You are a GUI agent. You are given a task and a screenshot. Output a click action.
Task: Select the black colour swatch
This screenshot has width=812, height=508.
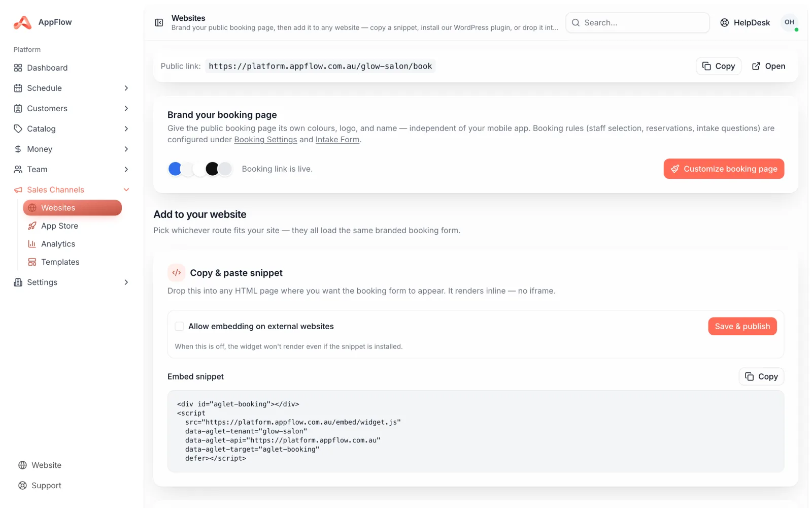tap(212, 169)
